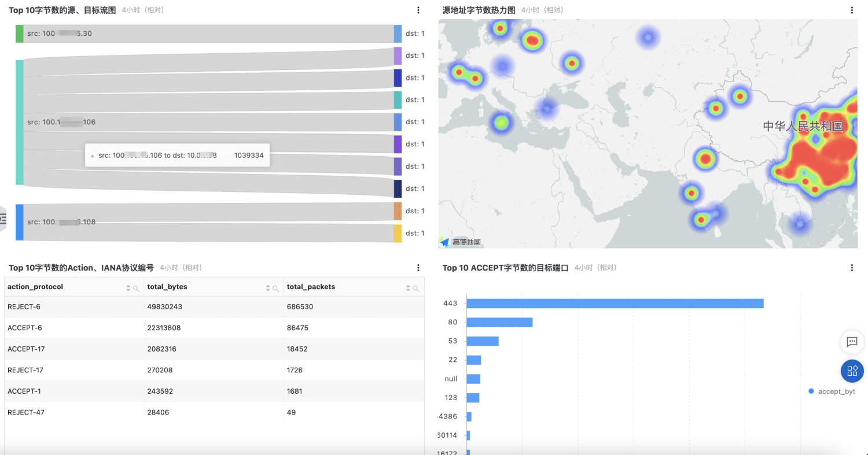Click the 中华人民共和国 label on the heatmap
Image resolution: width=868 pixels, height=455 pixels.
point(803,126)
